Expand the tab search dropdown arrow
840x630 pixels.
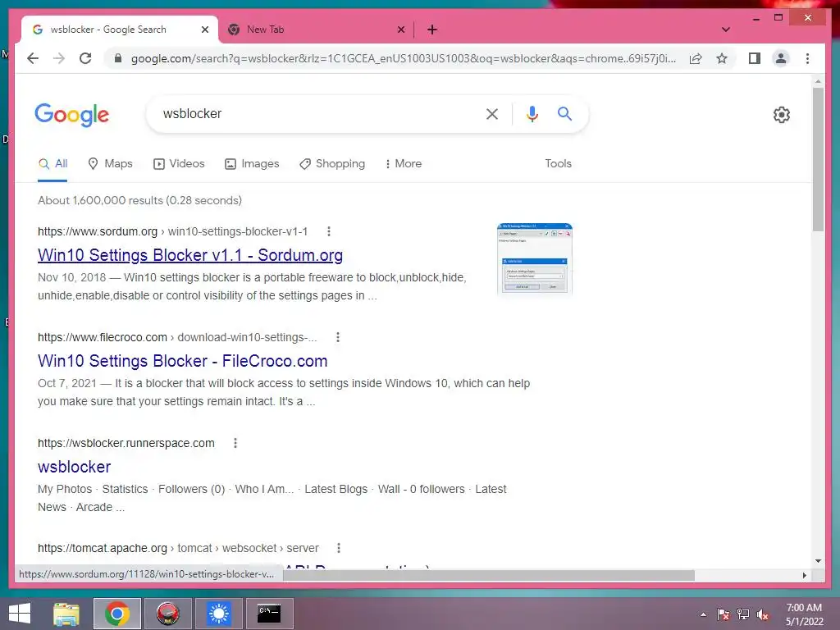[x=725, y=30]
